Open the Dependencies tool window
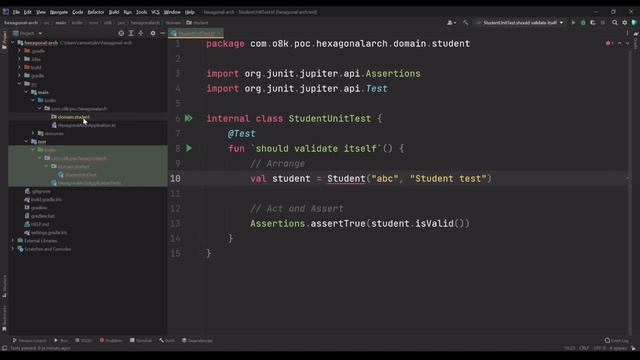Image resolution: width=640 pixels, height=360 pixels. click(x=197, y=340)
